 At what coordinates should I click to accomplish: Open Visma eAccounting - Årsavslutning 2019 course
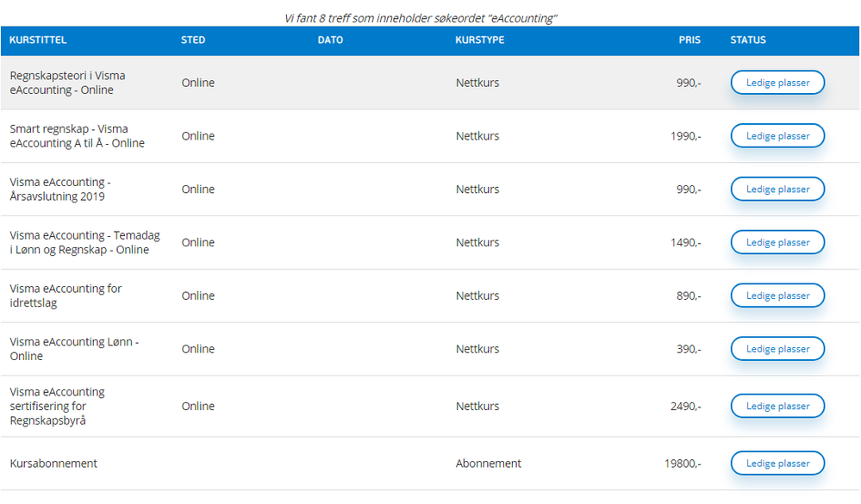[60, 189]
